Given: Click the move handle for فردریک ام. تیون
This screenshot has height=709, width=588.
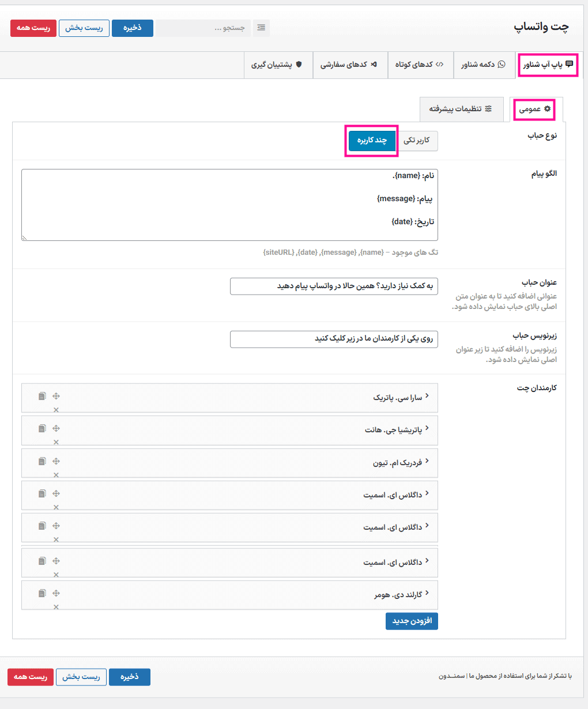Looking at the screenshot, I should coord(56,461).
